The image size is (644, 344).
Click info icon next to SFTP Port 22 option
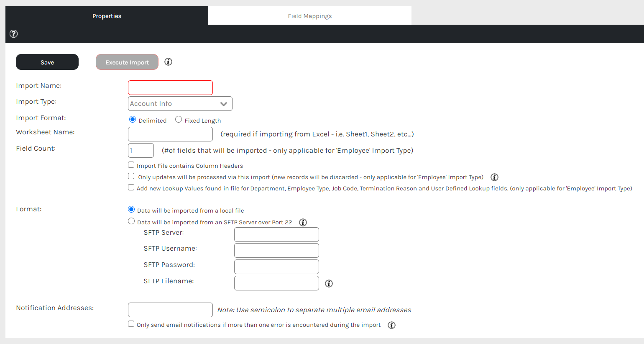[303, 222]
